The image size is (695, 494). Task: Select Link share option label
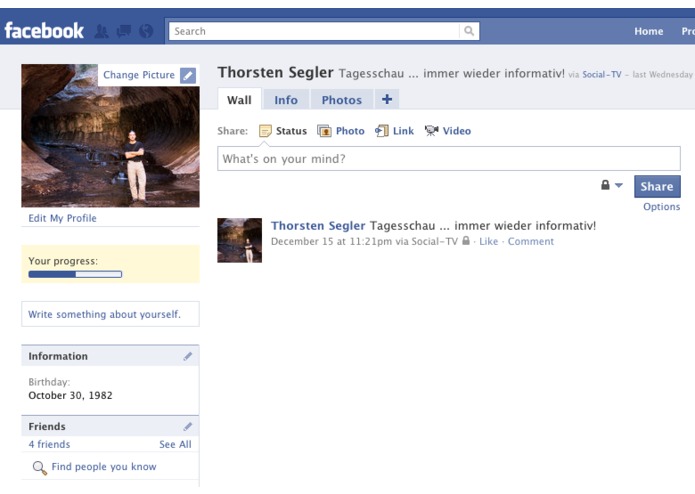403,131
